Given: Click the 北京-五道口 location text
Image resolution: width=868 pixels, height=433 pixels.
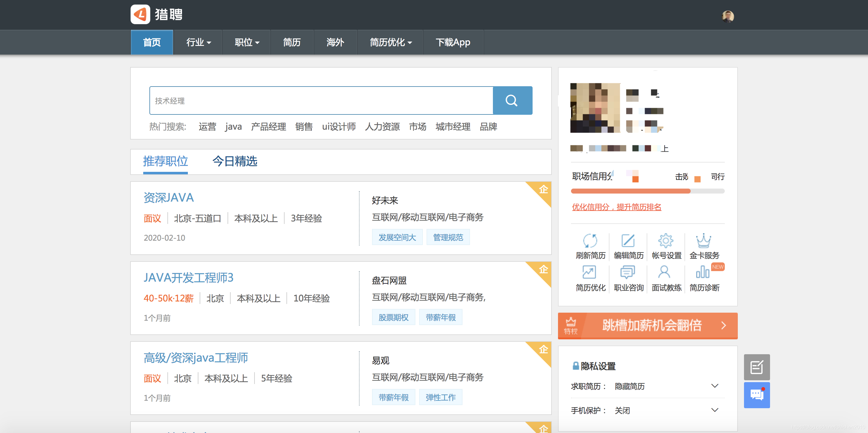Looking at the screenshot, I should click(197, 219).
